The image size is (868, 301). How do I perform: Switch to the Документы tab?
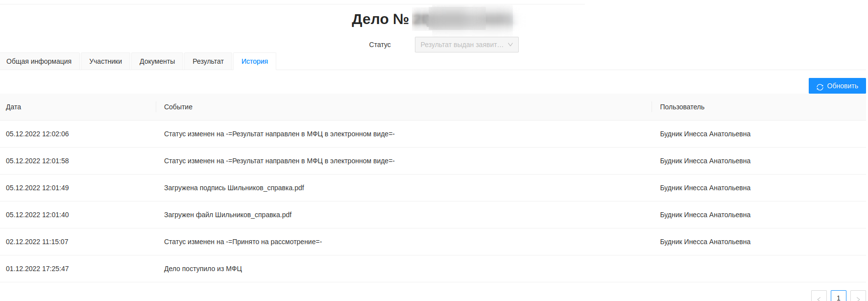157,61
